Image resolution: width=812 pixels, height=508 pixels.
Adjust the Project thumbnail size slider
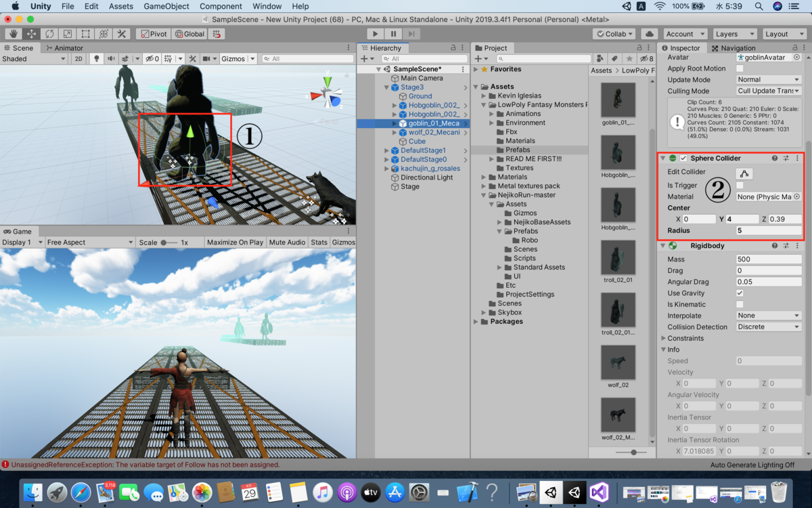pos(633,452)
